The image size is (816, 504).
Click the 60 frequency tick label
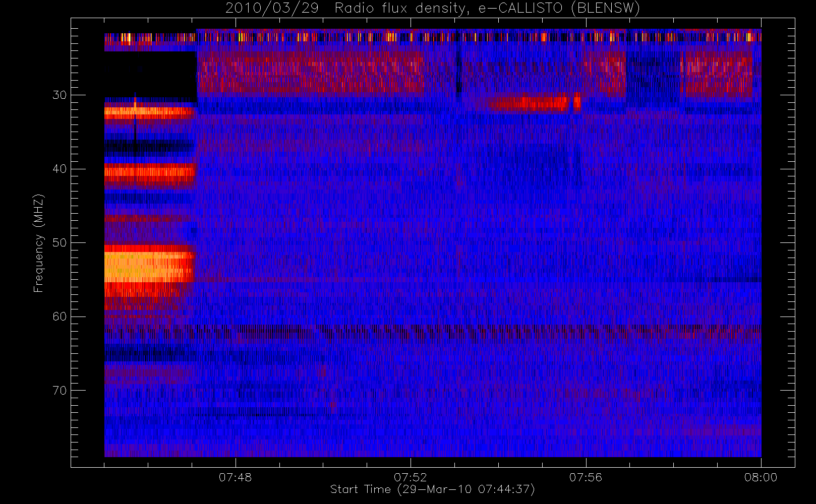pos(60,317)
